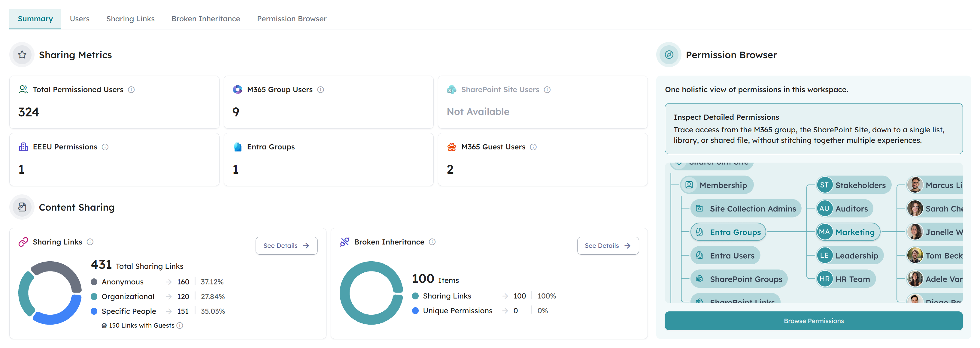Open the Sharing Links tab
The image size is (980, 348).
(130, 19)
